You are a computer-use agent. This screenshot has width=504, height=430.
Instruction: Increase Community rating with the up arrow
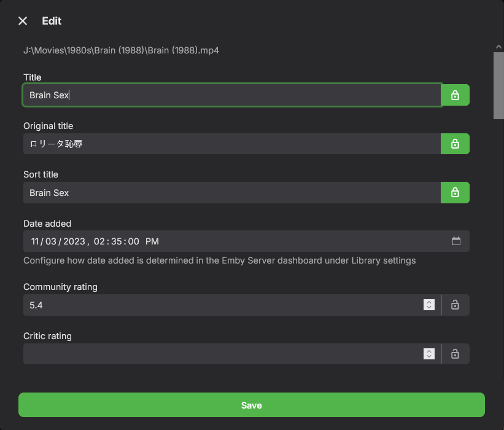point(429,302)
